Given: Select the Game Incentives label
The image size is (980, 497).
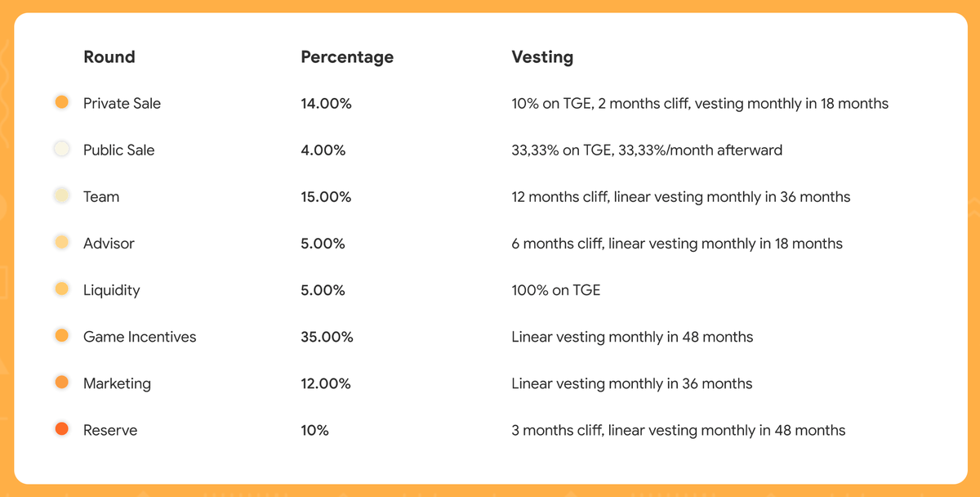Looking at the screenshot, I should (x=140, y=337).
